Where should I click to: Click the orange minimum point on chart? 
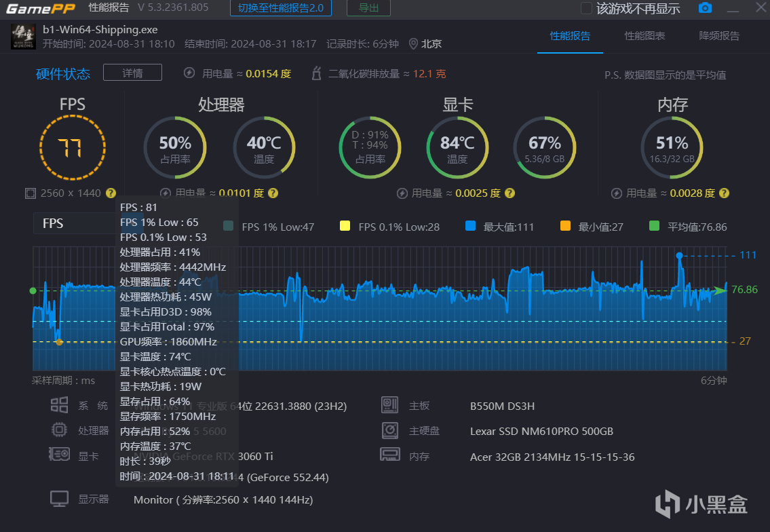60,342
